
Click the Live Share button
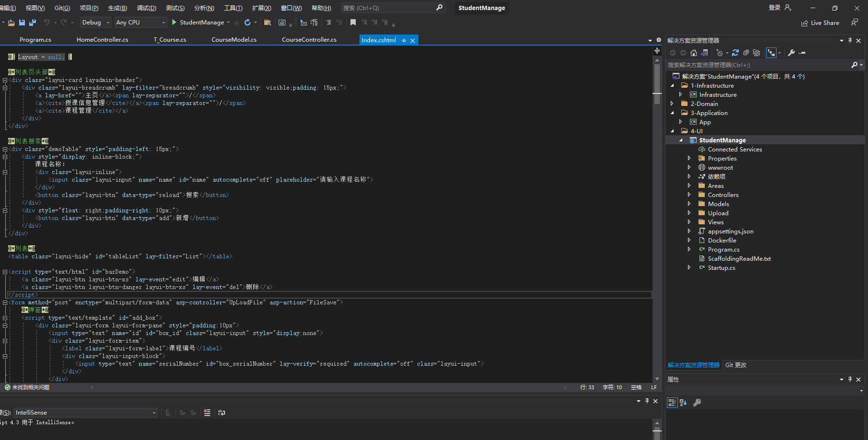pos(820,23)
